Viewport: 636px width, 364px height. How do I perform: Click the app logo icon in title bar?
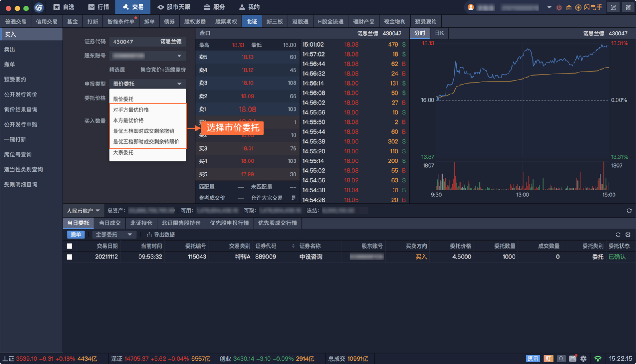click(x=39, y=7)
